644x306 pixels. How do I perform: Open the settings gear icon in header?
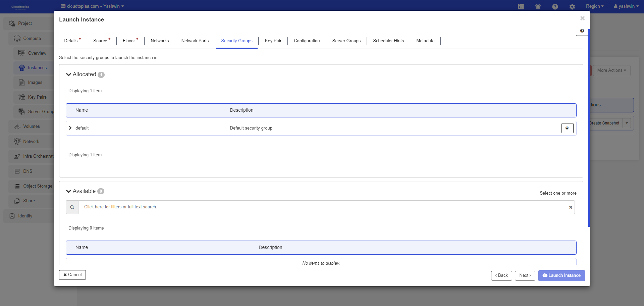[572, 7]
